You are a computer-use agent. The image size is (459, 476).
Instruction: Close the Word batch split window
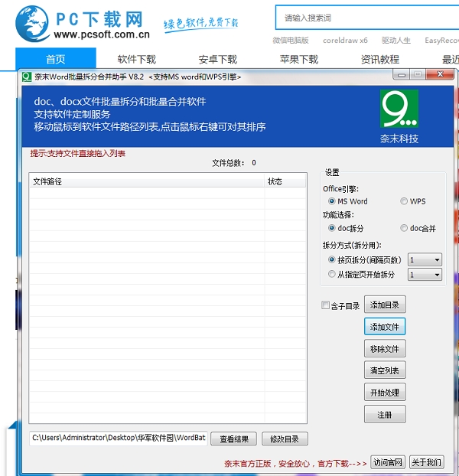click(440, 74)
